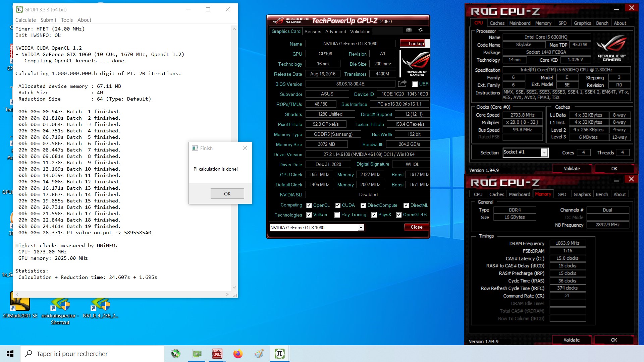Open the paint palette taskbar icon
The width and height of the screenshot is (644, 362).
pos(259,354)
